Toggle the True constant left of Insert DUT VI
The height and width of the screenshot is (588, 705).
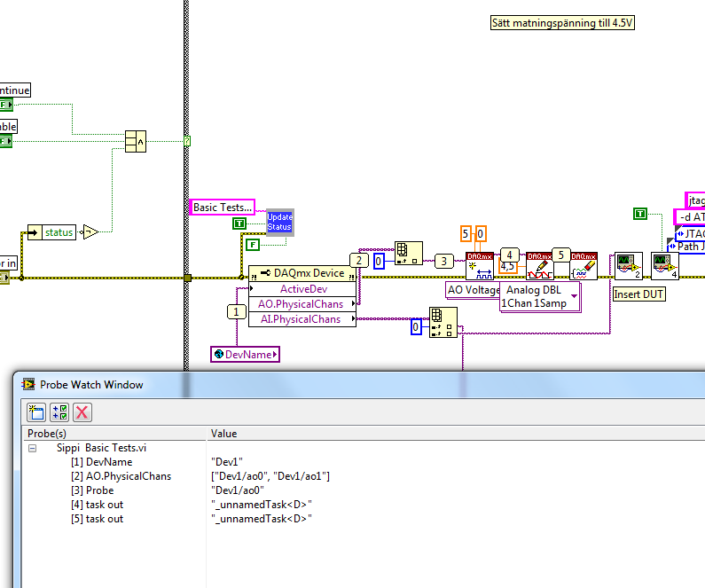click(x=640, y=213)
